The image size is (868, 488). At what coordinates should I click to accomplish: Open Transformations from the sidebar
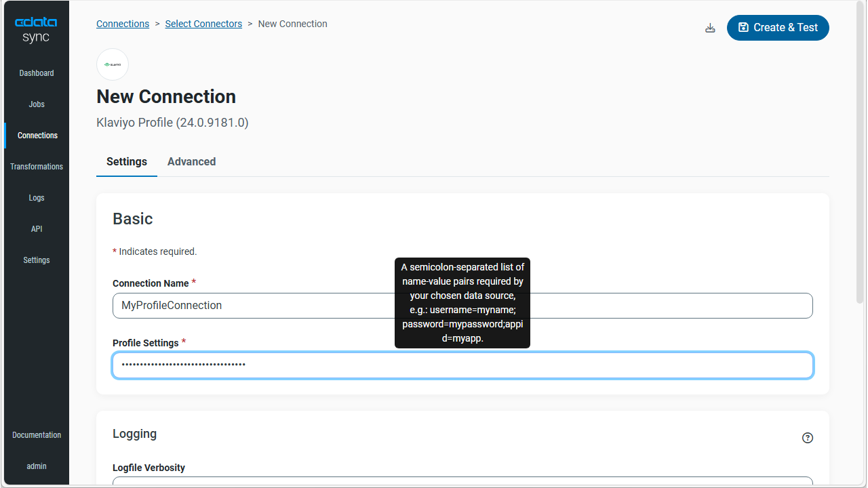pyautogui.click(x=37, y=167)
